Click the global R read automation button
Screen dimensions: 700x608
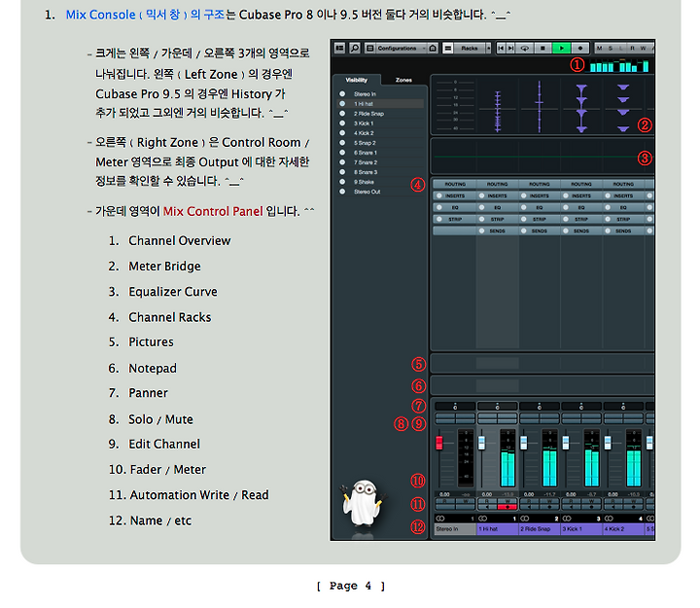[632, 49]
